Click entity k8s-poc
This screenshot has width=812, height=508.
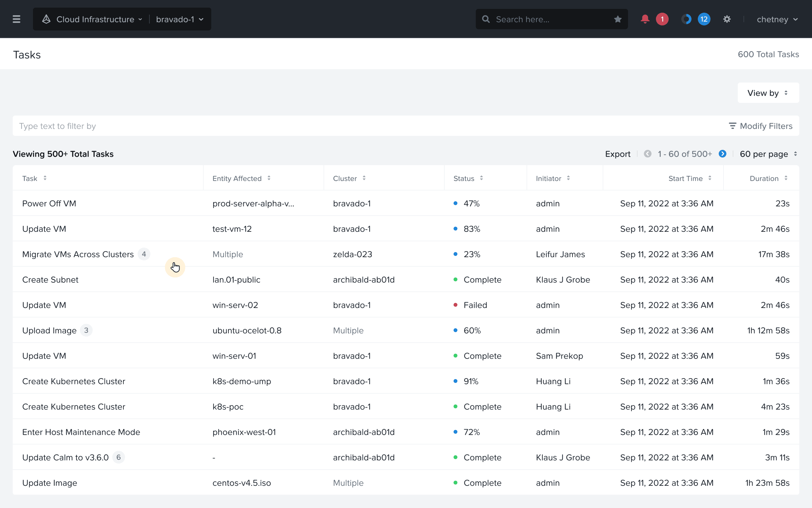point(228,406)
